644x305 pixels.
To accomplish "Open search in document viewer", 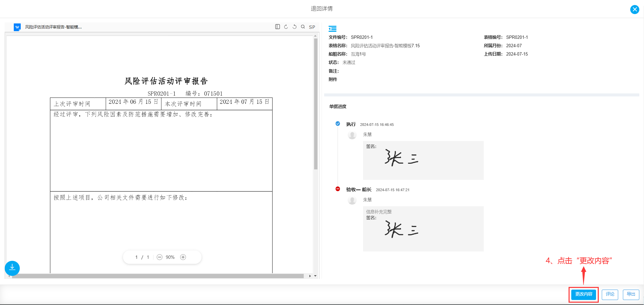I will [303, 27].
